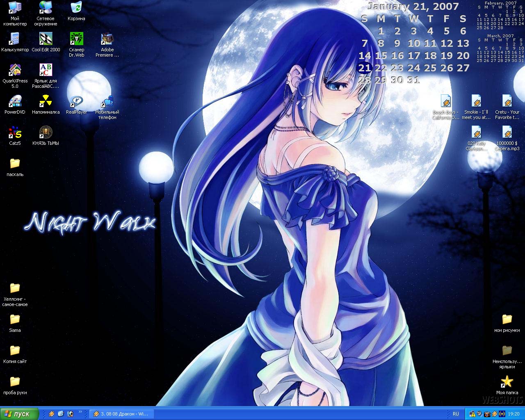
Task: Click the speaker volume tray icon
Action: [479, 414]
